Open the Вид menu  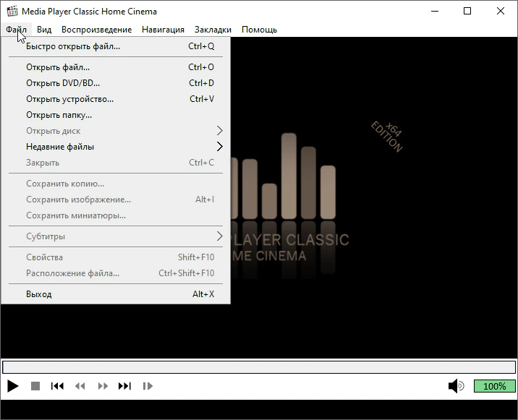(x=44, y=30)
